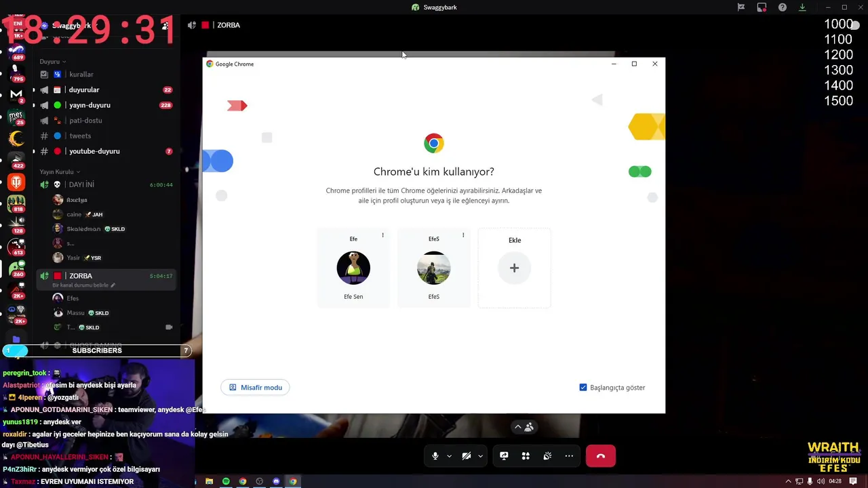The width and height of the screenshot is (868, 488).
Task: Share your screen in Discord call
Action: pos(504,456)
